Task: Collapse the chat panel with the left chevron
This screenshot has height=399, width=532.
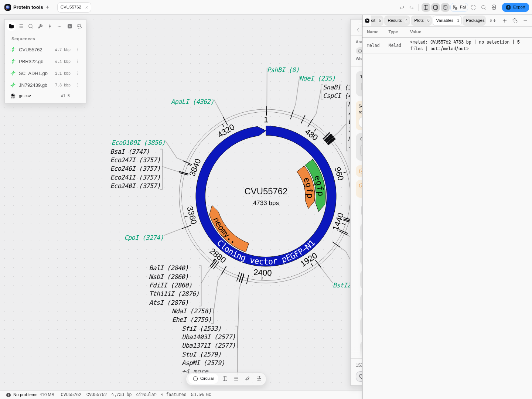Action: pos(358,30)
